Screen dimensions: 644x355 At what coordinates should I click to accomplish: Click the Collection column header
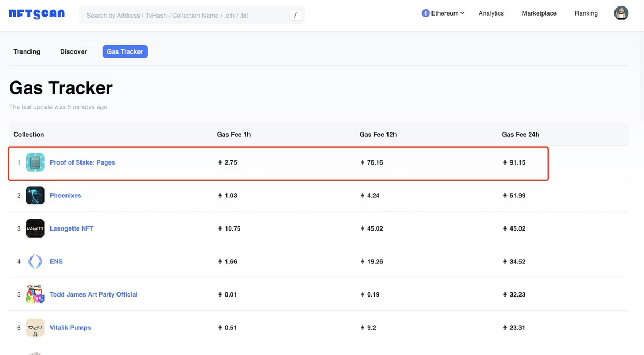29,135
